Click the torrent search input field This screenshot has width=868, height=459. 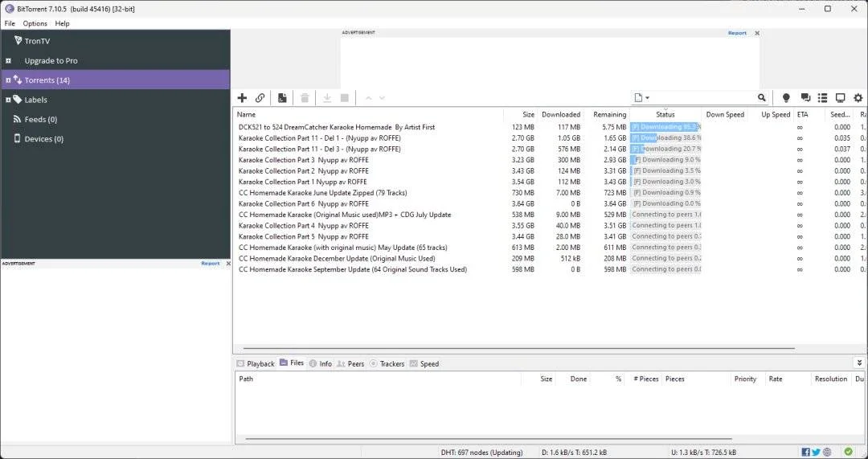click(x=703, y=98)
